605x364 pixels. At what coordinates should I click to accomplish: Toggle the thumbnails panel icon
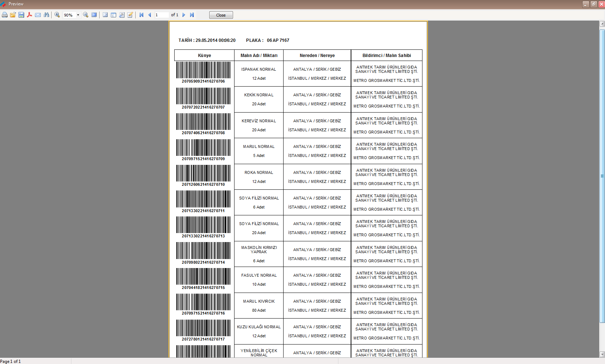pyautogui.click(x=113, y=15)
